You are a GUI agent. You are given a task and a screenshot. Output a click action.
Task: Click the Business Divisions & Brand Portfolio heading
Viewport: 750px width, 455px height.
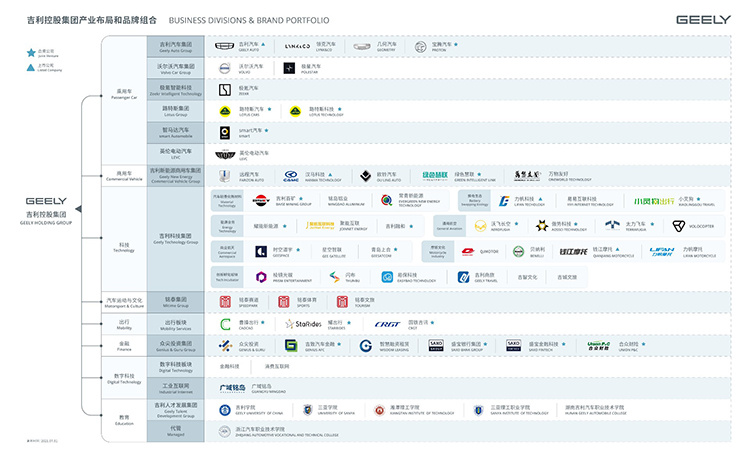[x=249, y=21]
